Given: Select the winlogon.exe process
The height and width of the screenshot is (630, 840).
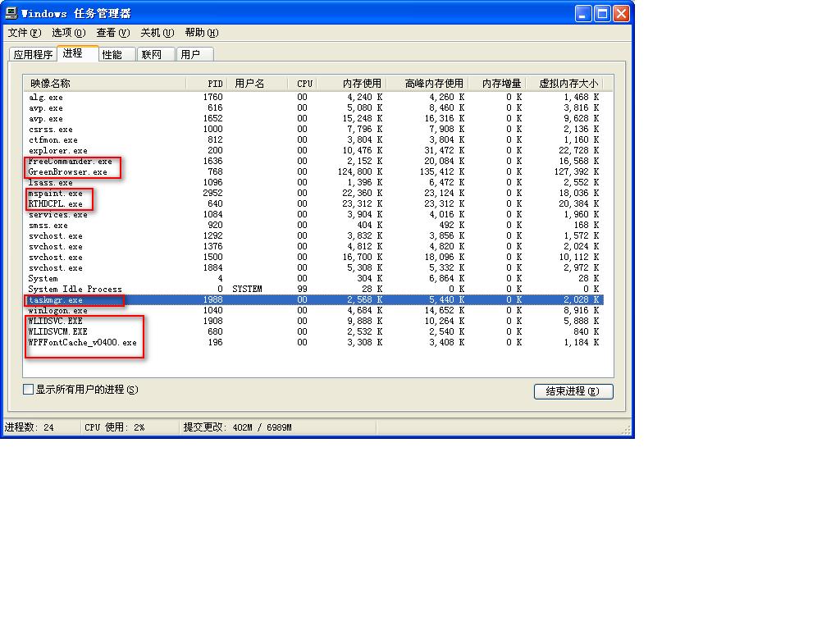Looking at the screenshot, I should pos(314,311).
